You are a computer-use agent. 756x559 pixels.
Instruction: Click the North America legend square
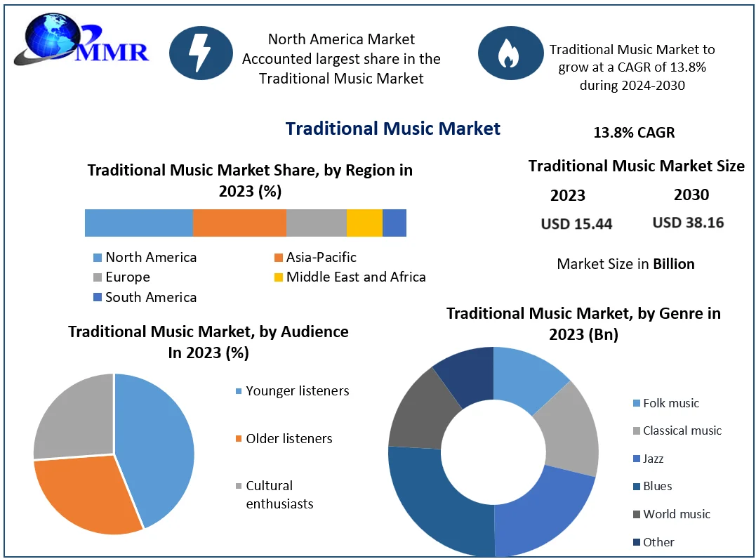coord(98,258)
